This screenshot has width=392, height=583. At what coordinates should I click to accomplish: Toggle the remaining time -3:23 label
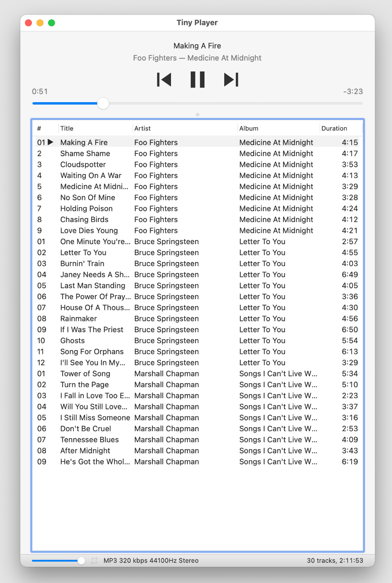coord(353,92)
